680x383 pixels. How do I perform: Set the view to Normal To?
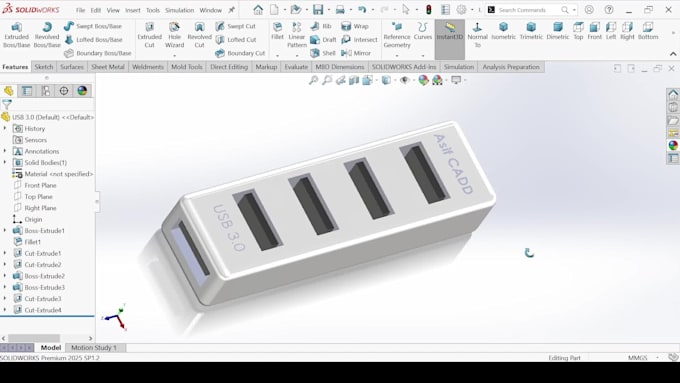[x=477, y=35]
